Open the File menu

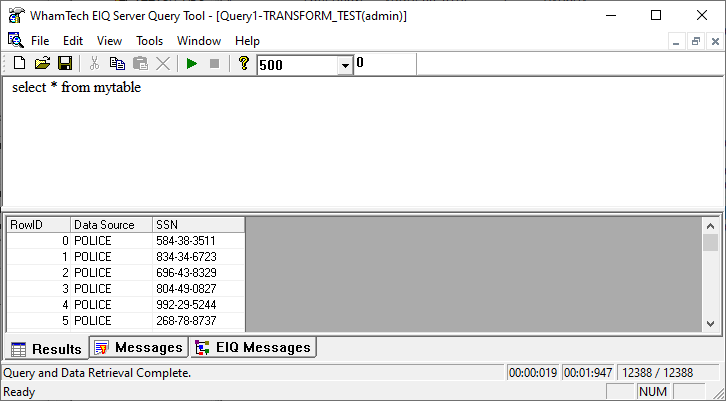tap(40, 41)
